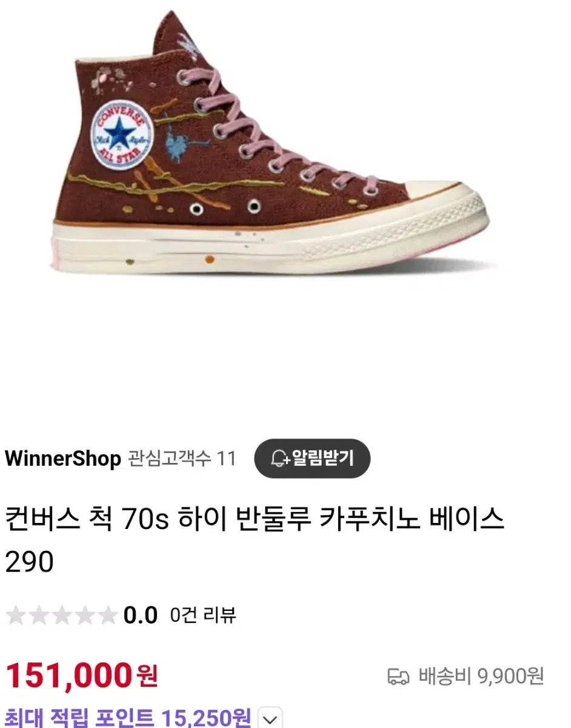Tap the 배송비 9,900원 shipping fee text
This screenshot has height=728, width=571.
[481, 676]
